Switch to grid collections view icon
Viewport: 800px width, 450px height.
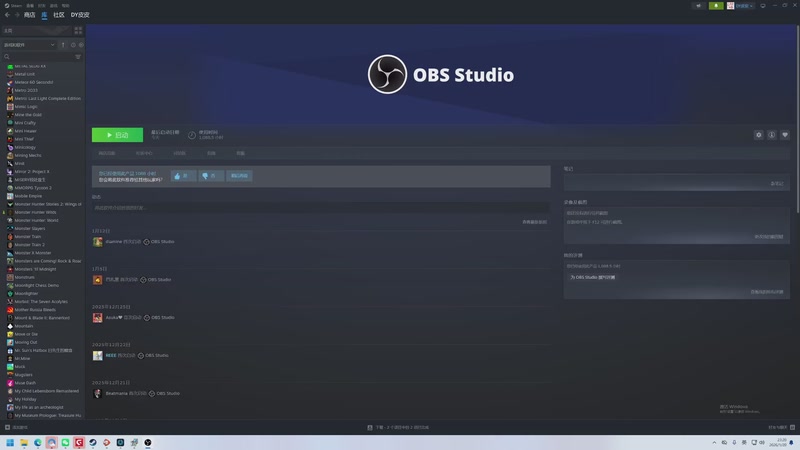tap(78, 31)
